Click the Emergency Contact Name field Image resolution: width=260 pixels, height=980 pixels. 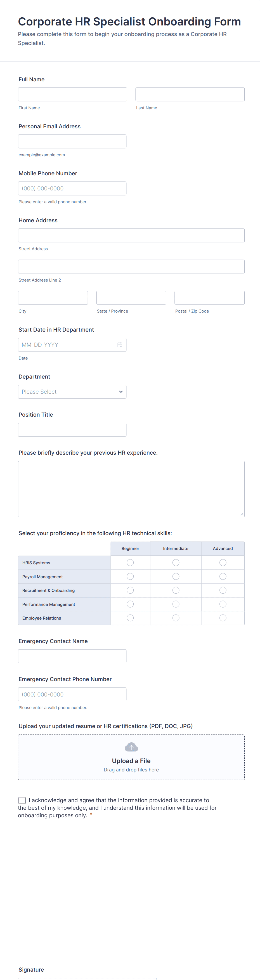(x=72, y=656)
